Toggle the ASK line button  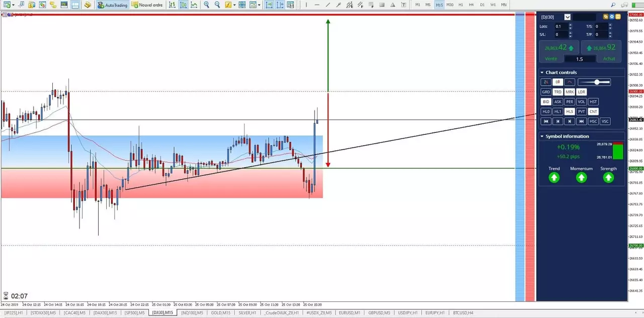click(557, 102)
